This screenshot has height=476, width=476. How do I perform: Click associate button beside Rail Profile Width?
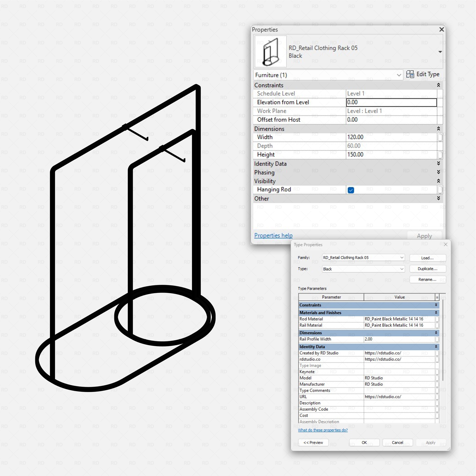point(437,339)
